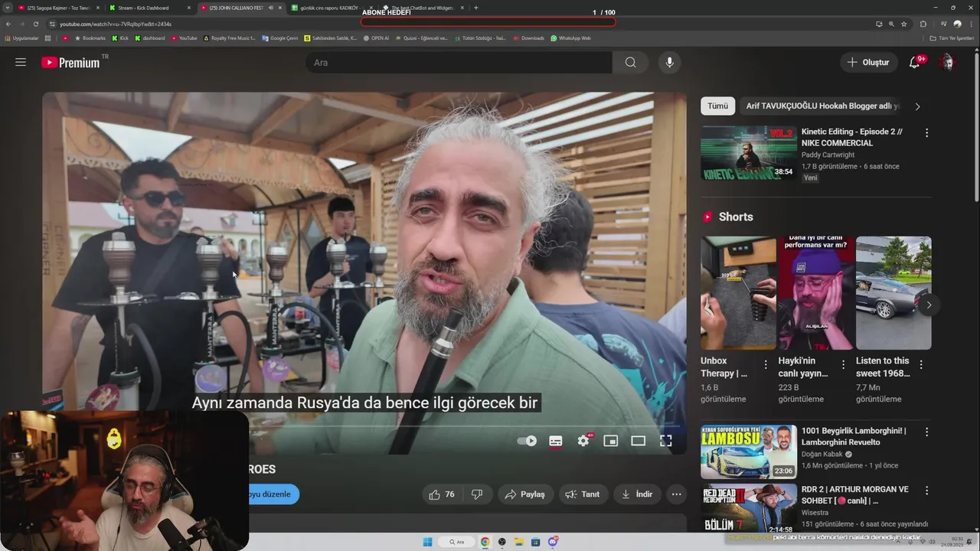Open Kick dashboard bookmark
The image size is (980, 551).
point(150,38)
